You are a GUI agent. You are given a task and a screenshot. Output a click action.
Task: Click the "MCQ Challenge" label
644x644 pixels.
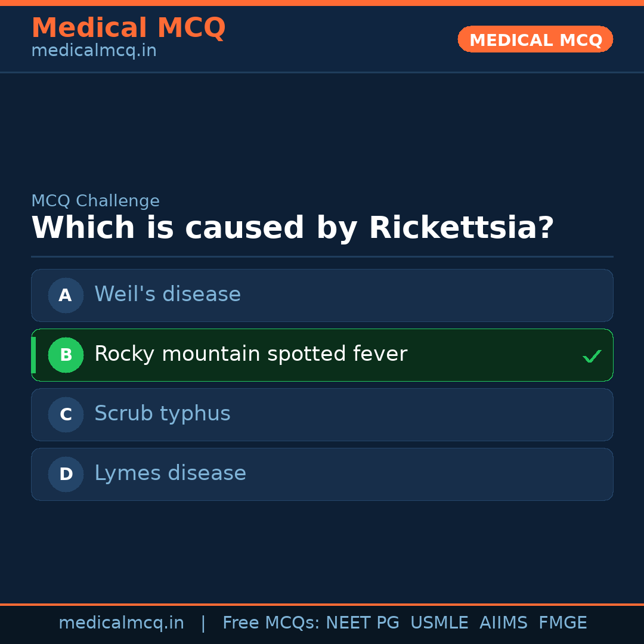pyautogui.click(x=95, y=201)
